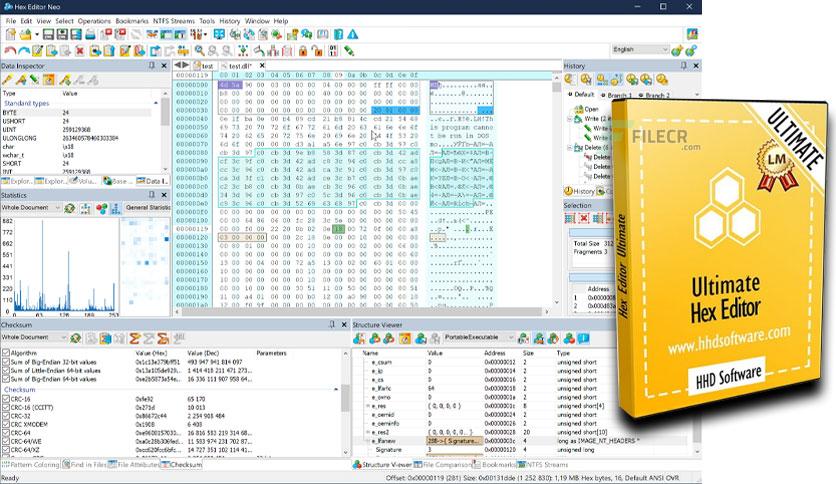Click the left tab navigation arrow

[178, 65]
